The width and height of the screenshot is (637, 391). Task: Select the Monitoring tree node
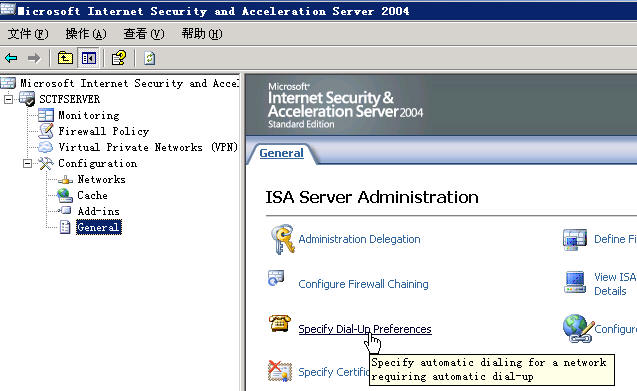click(89, 115)
